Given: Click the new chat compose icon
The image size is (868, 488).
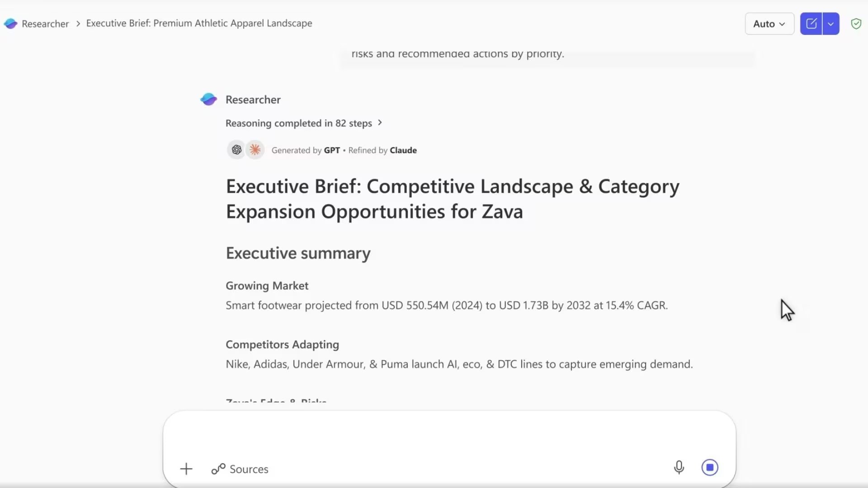Looking at the screenshot, I should (x=811, y=23).
